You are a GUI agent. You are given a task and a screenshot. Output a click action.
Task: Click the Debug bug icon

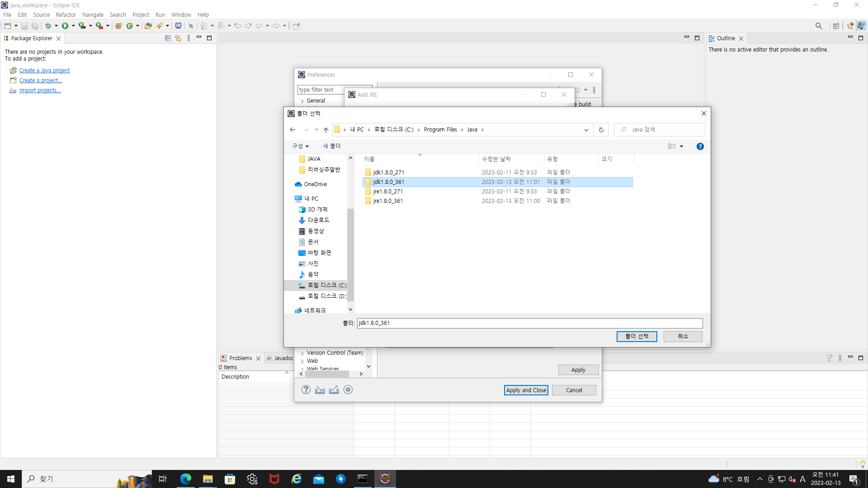pos(48,26)
